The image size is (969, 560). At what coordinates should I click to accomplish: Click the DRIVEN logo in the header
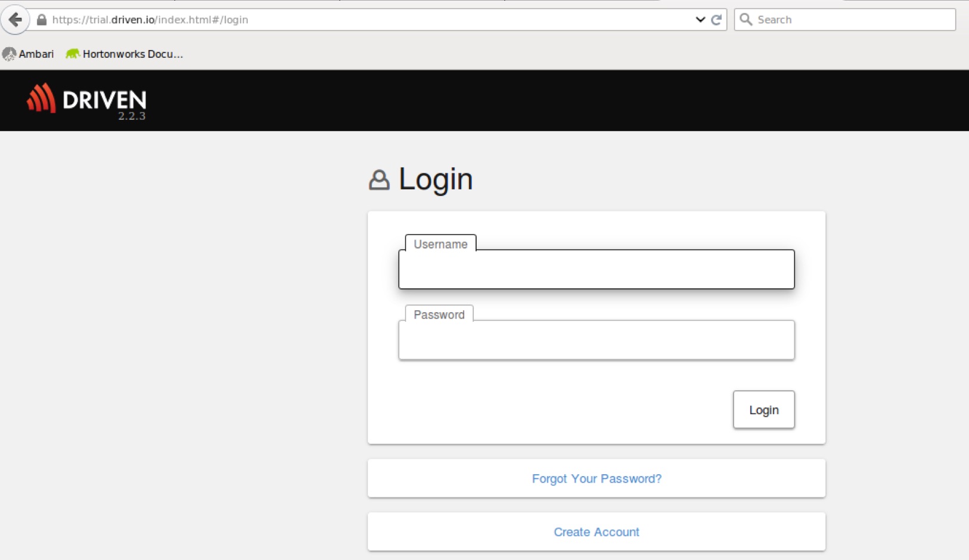tap(86, 100)
